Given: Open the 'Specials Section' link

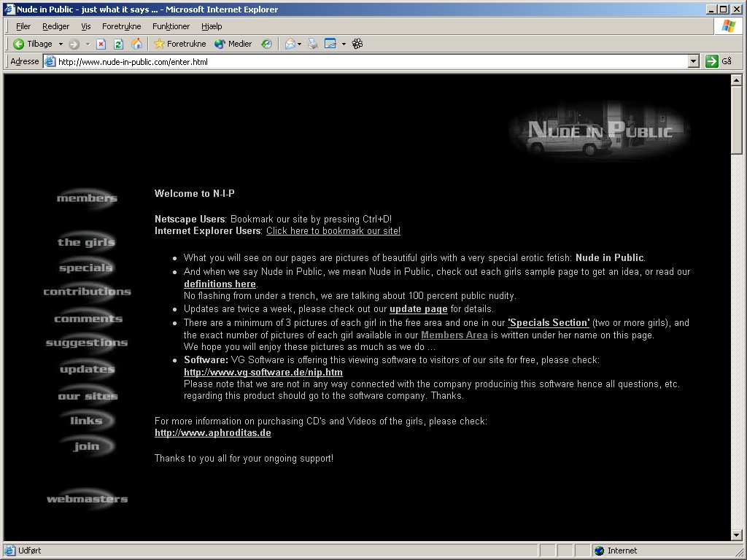Looking at the screenshot, I should point(549,323).
